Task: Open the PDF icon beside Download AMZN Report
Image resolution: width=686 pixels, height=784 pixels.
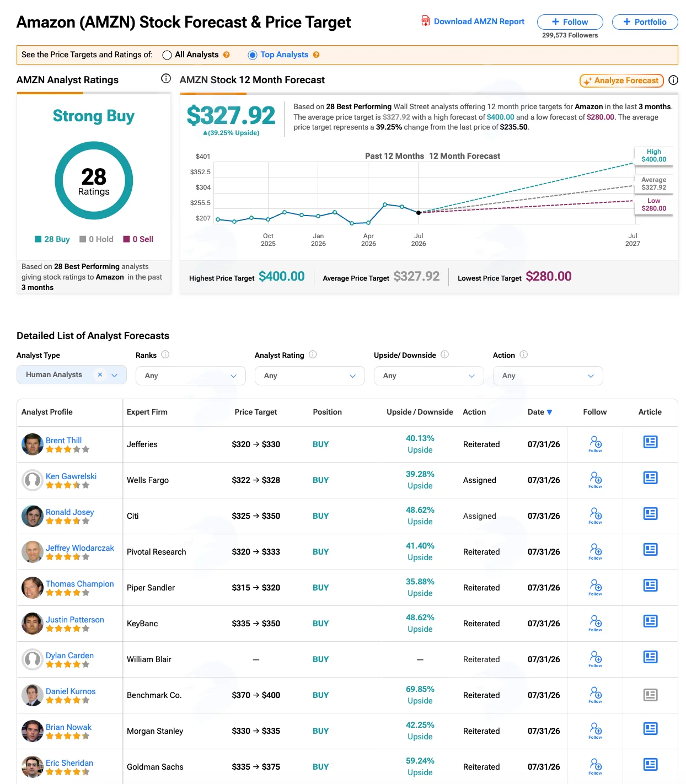Action: tap(425, 21)
